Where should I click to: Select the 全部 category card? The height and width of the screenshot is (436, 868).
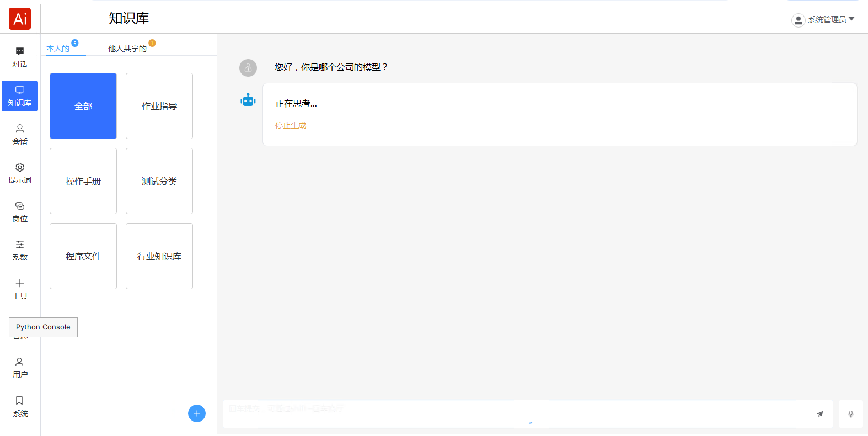tap(83, 106)
